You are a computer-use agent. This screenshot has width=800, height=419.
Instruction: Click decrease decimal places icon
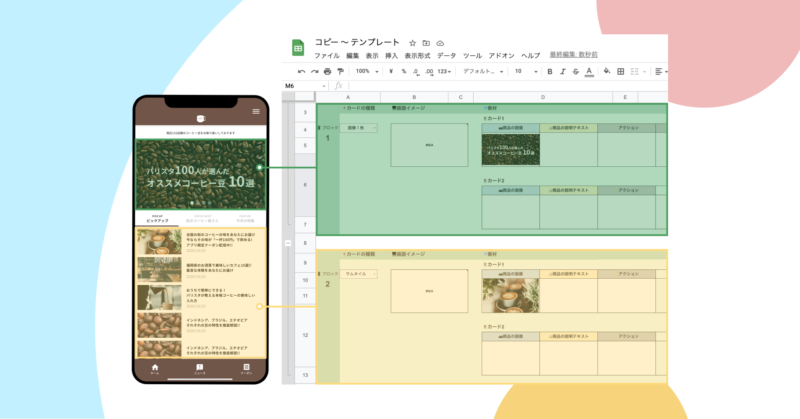coord(416,71)
